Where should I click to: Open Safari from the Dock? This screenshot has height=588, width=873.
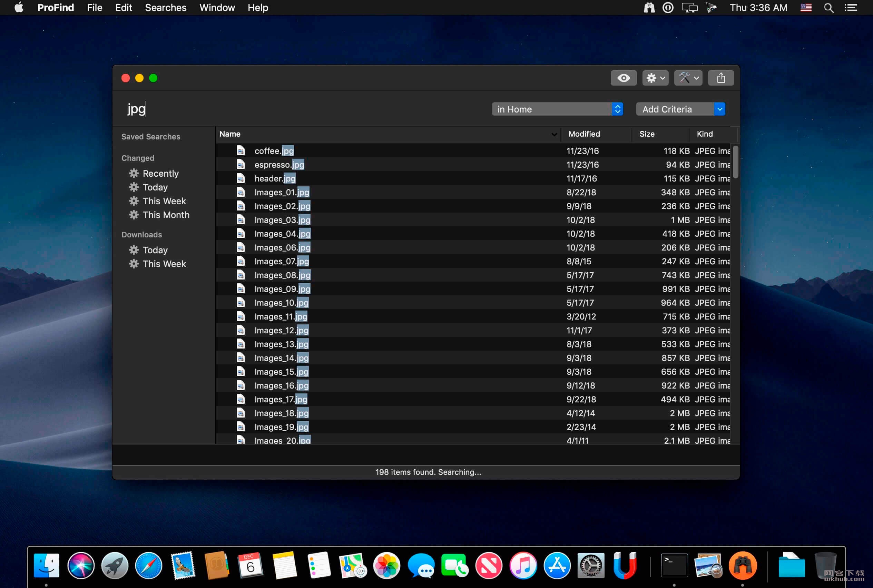(148, 565)
